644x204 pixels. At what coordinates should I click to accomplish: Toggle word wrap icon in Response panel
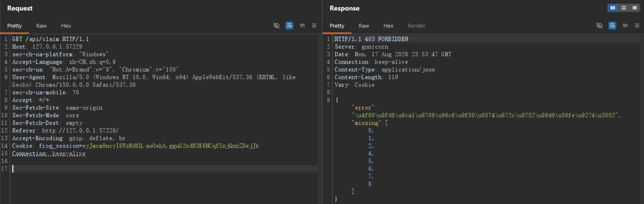tap(612, 25)
